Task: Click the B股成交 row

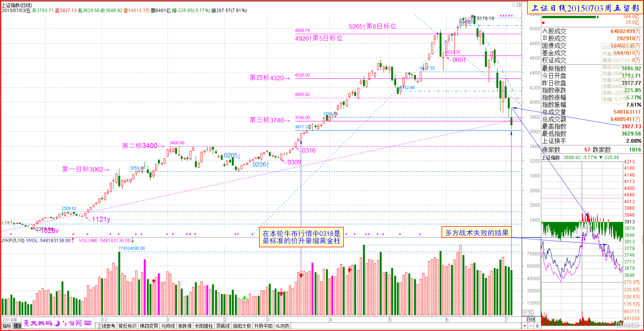Action: [591, 38]
